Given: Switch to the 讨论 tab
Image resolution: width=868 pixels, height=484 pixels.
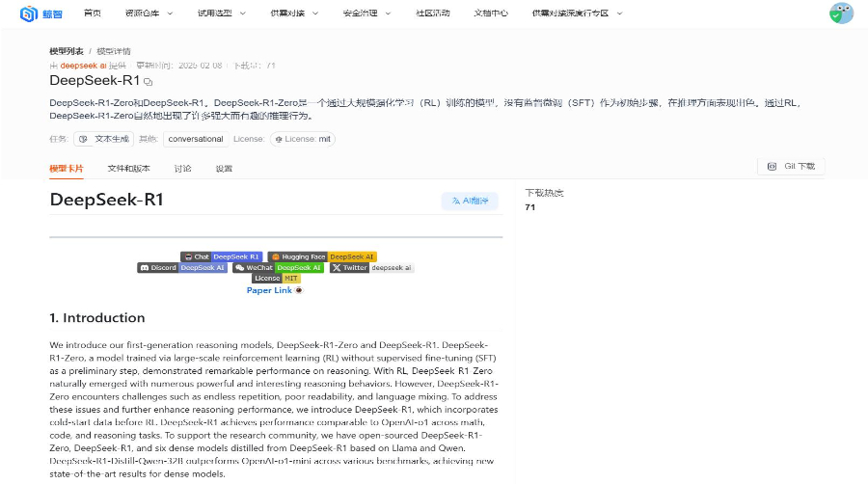Looking at the screenshot, I should point(182,168).
